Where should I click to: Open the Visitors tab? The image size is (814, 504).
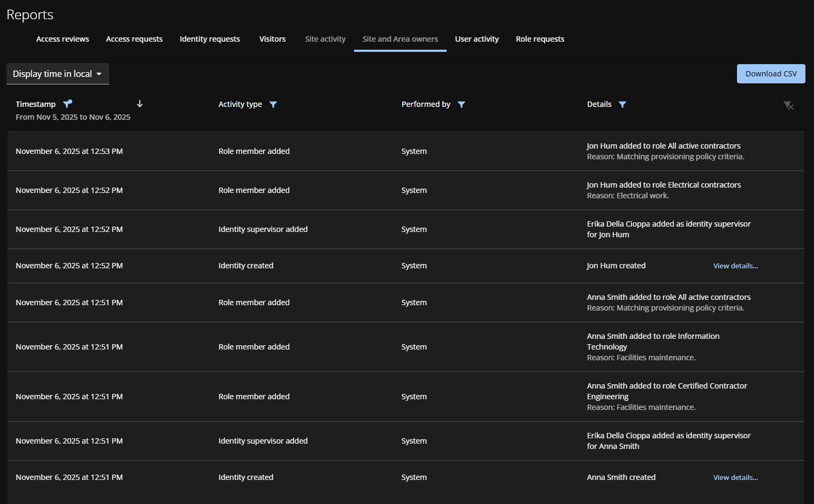272,38
